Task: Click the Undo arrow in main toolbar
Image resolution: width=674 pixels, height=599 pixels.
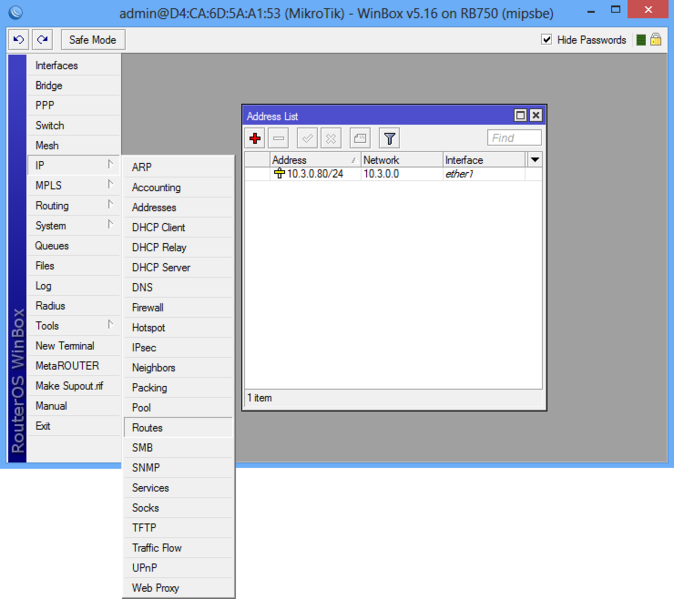Action: coord(19,40)
